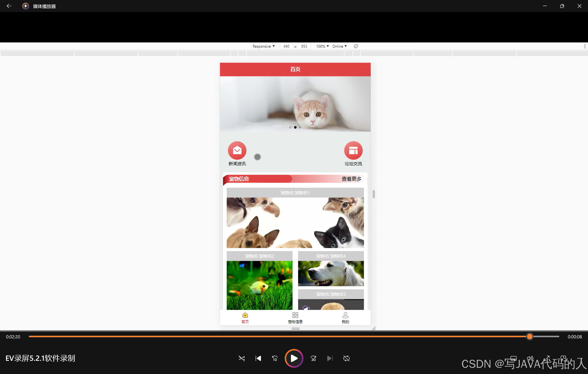Click the rotate device icon

click(x=356, y=46)
